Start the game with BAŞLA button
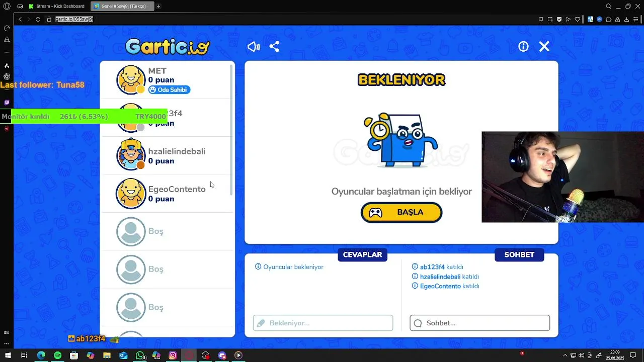The height and width of the screenshot is (362, 644). pos(401,212)
